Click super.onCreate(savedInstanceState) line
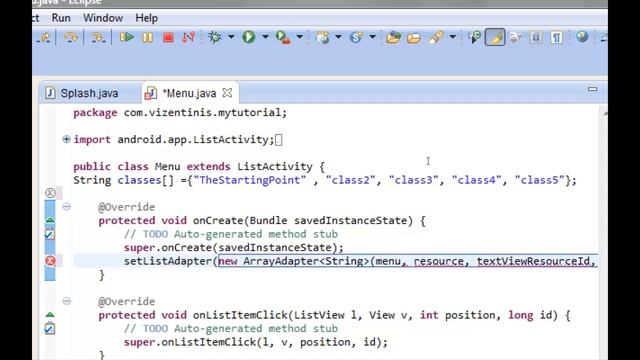The width and height of the screenshot is (640, 360). click(233, 247)
